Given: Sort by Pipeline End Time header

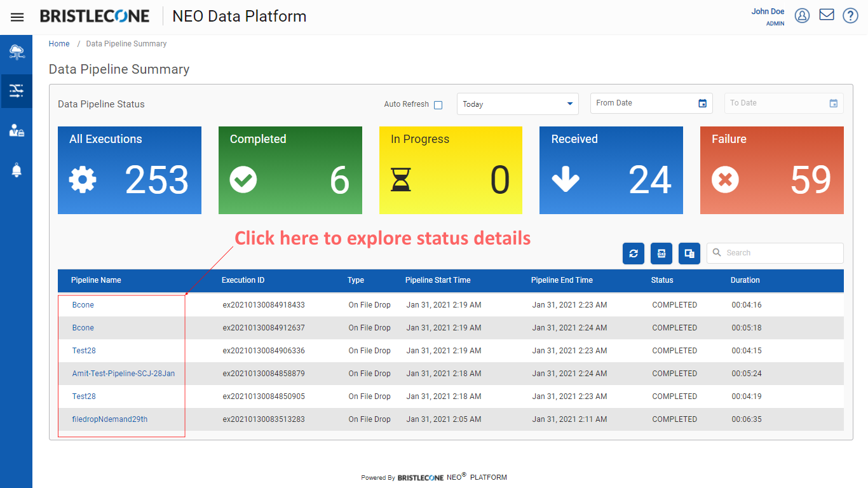Looking at the screenshot, I should coord(562,280).
